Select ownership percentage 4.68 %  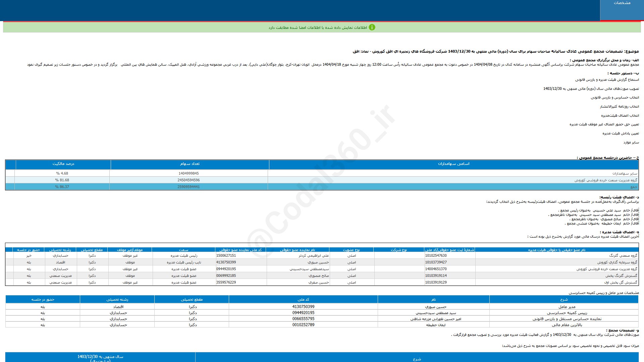62,174
